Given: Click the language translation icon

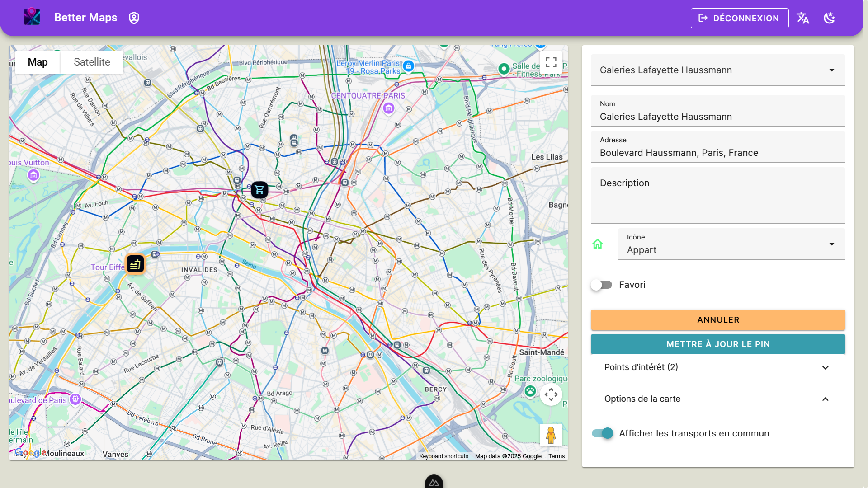Looking at the screenshot, I should click(803, 18).
